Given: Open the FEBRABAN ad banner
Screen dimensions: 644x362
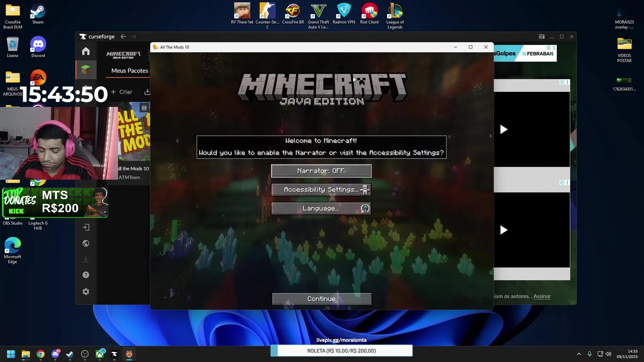Looking at the screenshot, I should pyautogui.click(x=525, y=54).
